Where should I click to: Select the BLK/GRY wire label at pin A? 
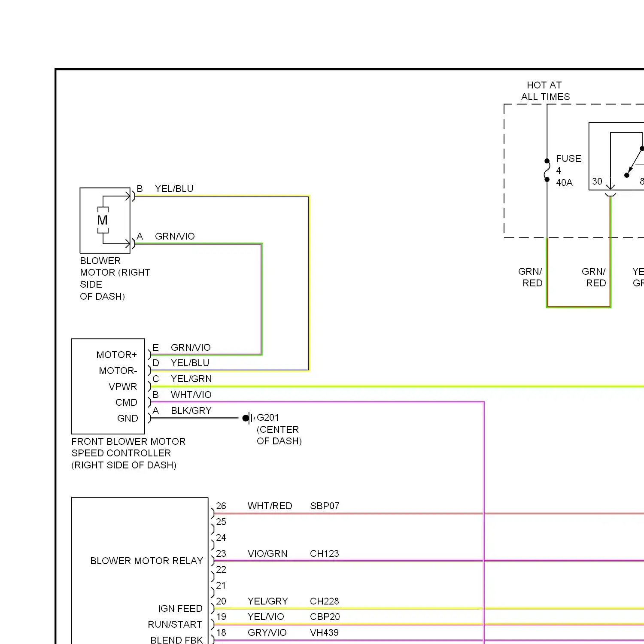(x=191, y=410)
